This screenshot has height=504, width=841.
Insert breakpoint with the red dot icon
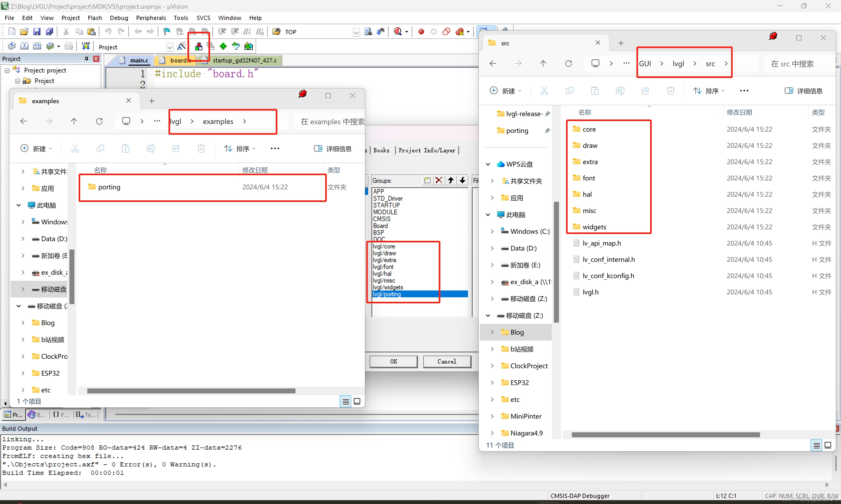pos(421,32)
